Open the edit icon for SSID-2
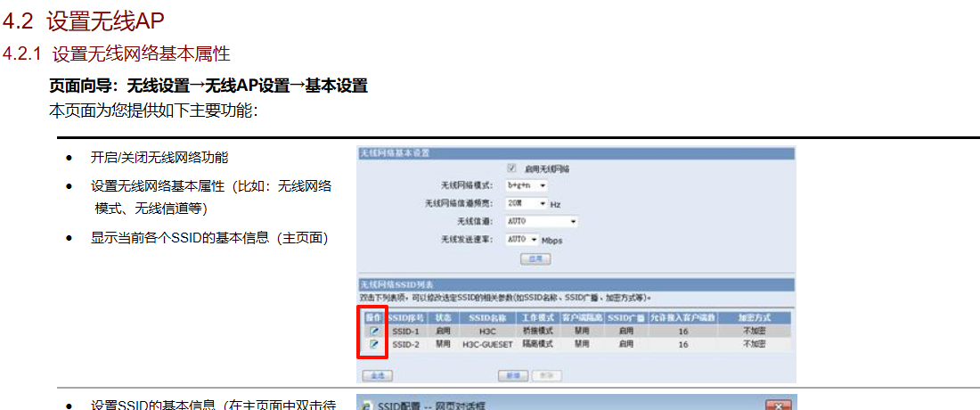 coord(375,345)
